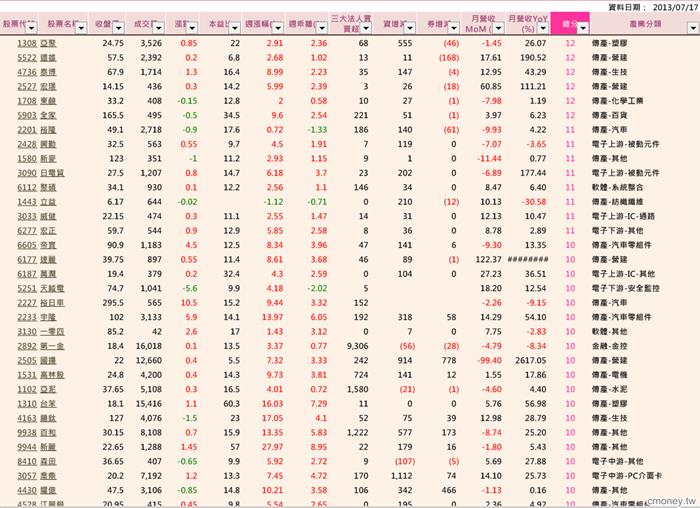This screenshot has width=700, height=508.
Task: Open stock code link 1531
Action: point(27,375)
